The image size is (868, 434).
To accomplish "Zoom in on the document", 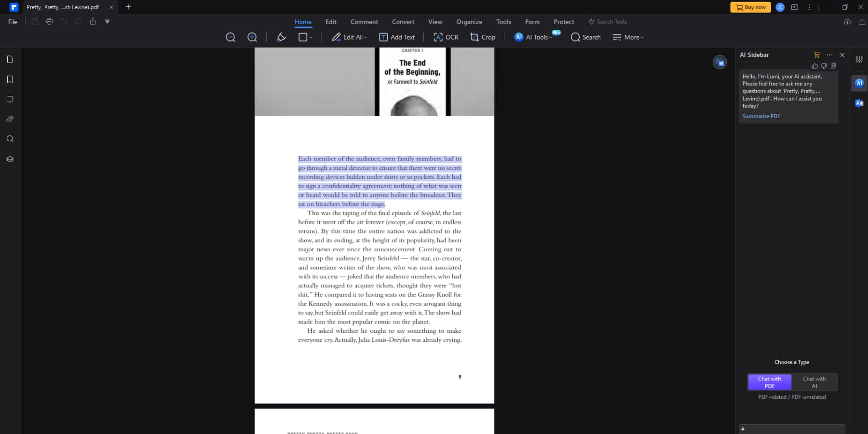I will coord(252,37).
